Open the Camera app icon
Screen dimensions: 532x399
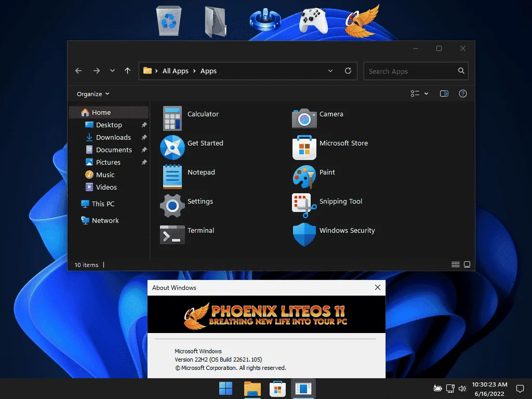(304, 118)
